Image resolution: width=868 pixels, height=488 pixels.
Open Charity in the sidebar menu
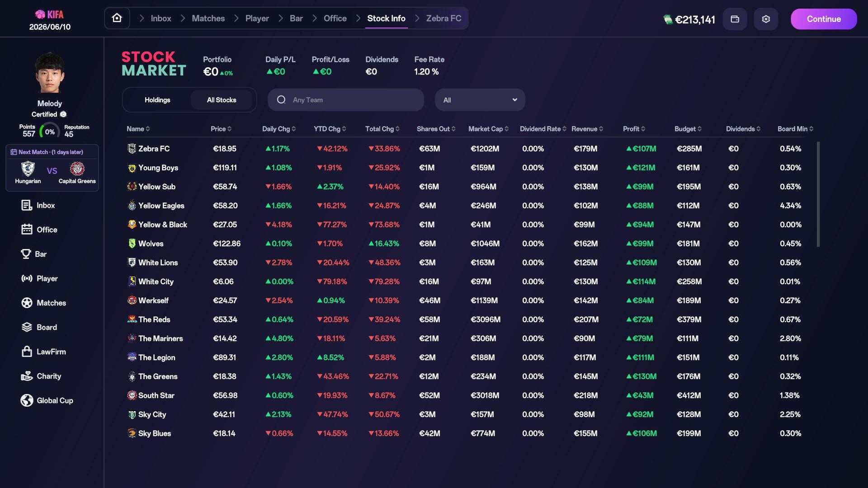point(41,376)
